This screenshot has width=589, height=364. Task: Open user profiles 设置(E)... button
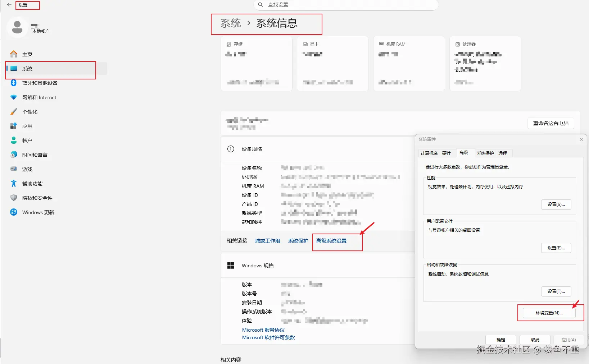(556, 248)
